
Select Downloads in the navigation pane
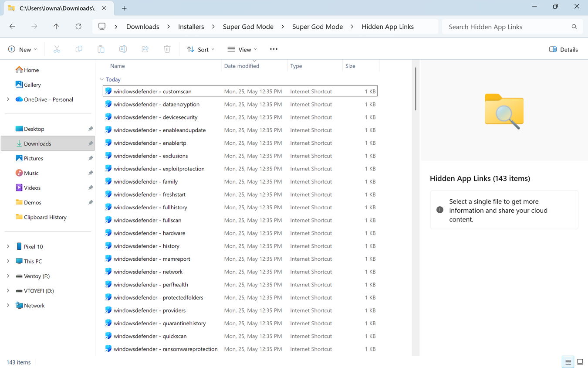(x=48, y=143)
